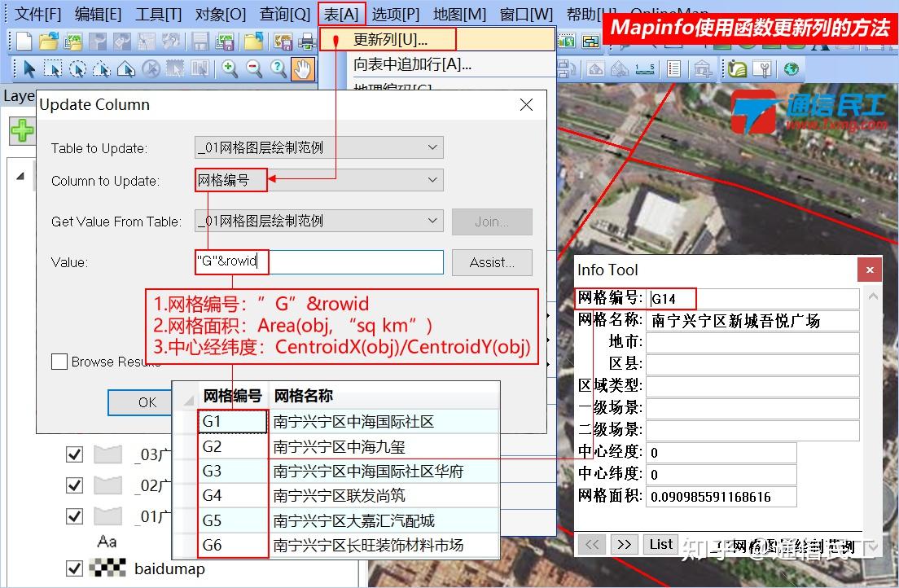Click the OK button in Update Column

147,402
